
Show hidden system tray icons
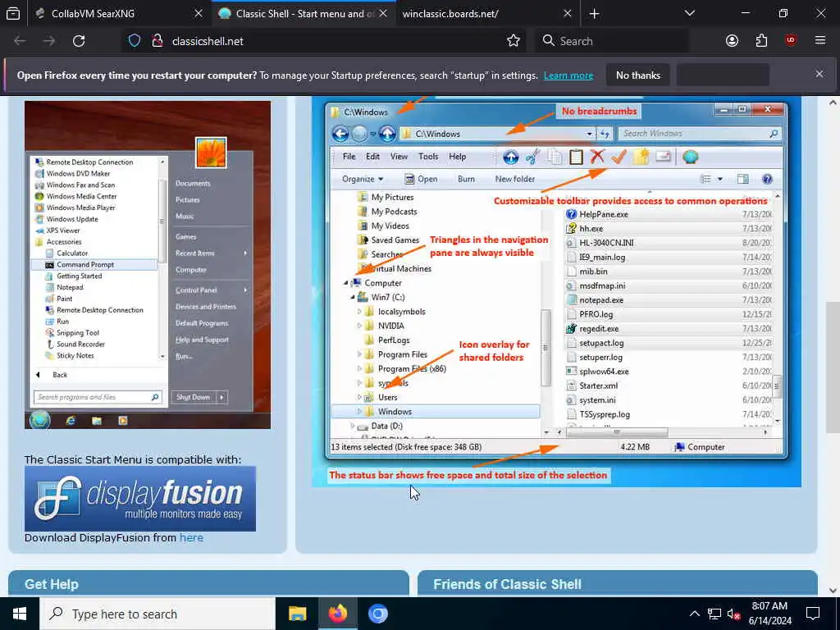[694, 614]
